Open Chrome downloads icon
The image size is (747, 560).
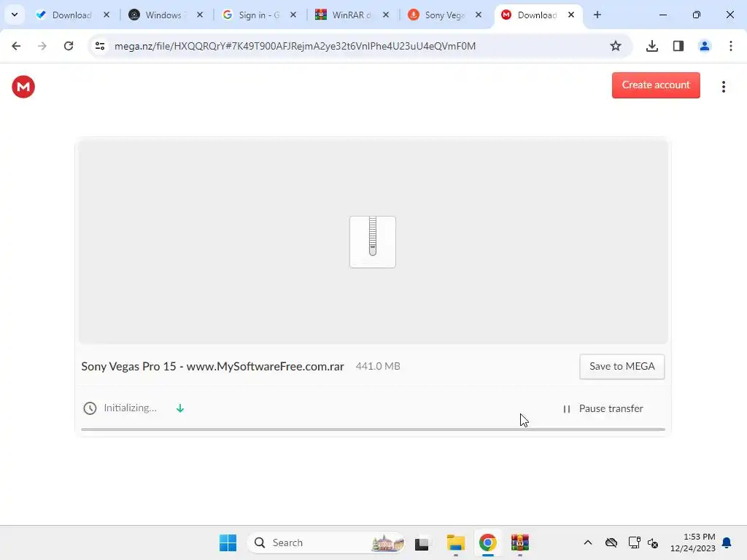click(x=652, y=46)
